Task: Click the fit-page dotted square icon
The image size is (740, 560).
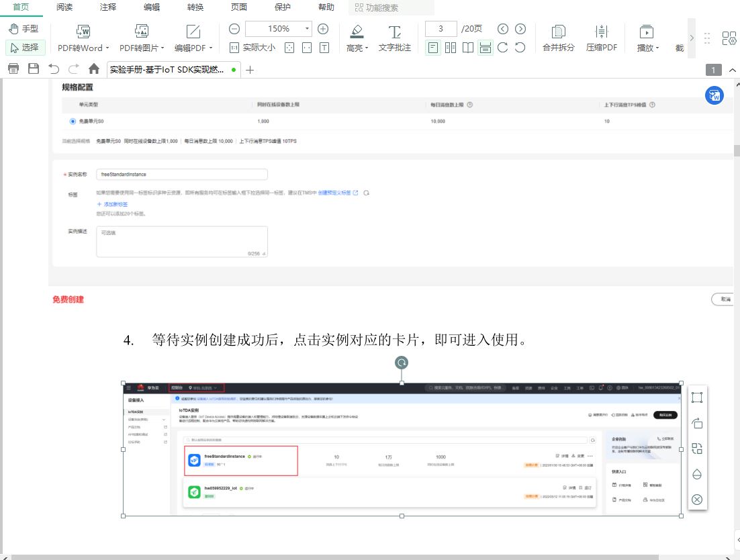Action: [289, 48]
